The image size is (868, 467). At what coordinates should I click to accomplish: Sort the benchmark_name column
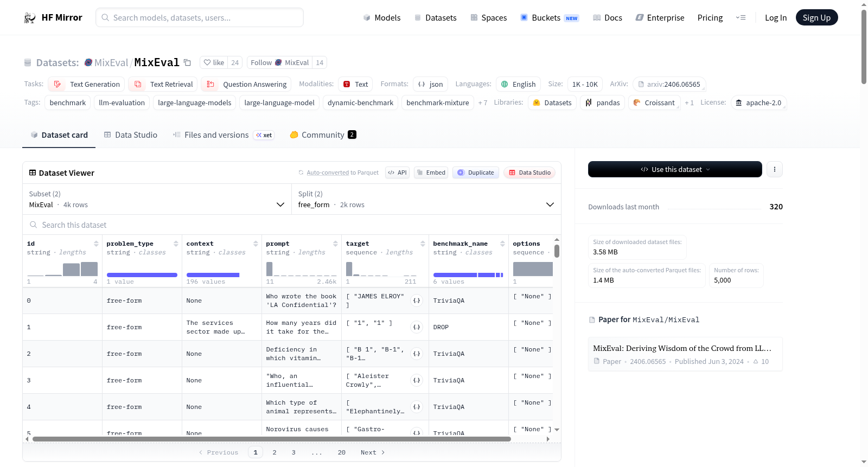(x=502, y=244)
